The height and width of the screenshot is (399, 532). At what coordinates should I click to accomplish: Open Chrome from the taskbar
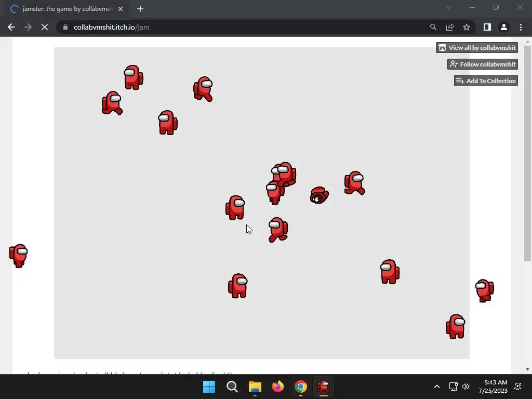301,387
